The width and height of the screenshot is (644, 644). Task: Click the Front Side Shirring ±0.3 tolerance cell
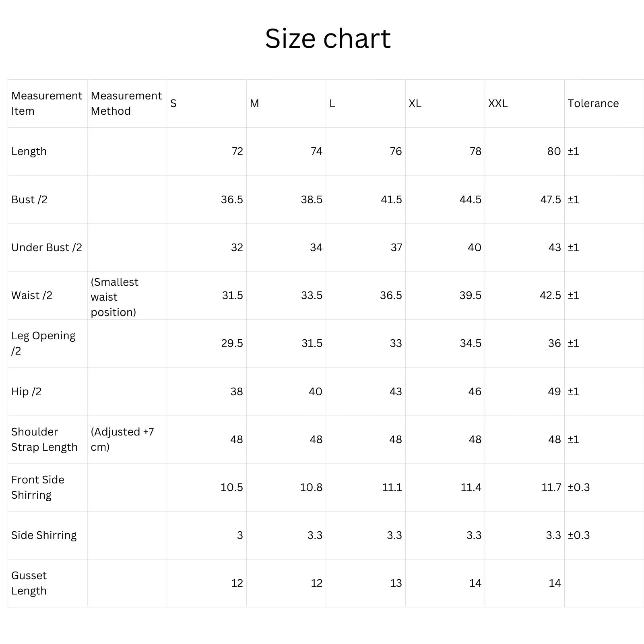click(x=578, y=487)
